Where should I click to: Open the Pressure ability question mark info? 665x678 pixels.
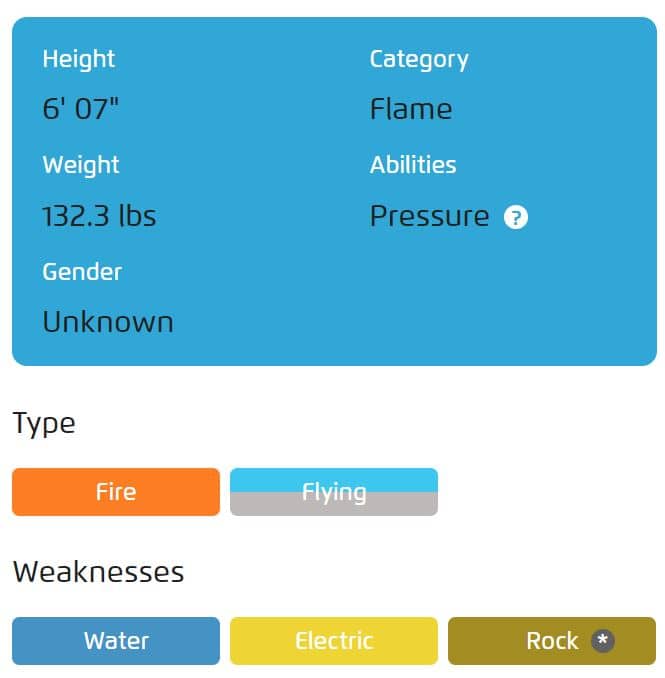click(515, 217)
